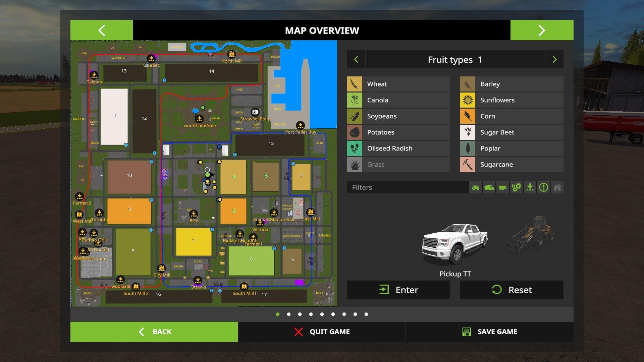
Task: Click the house filter icon
Action: (557, 187)
